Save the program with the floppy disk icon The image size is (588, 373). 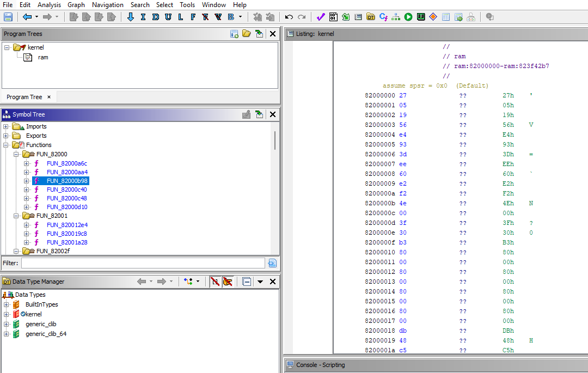(8, 17)
